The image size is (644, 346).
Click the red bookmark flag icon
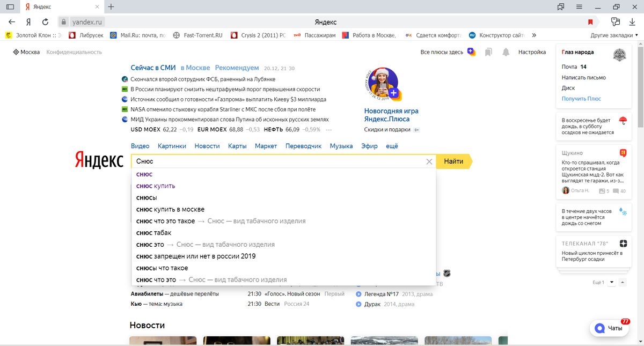coord(590,22)
